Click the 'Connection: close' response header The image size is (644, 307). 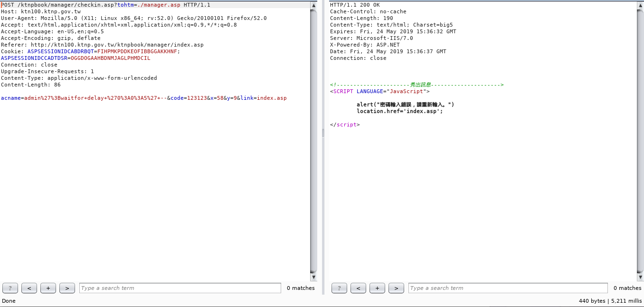coord(358,58)
